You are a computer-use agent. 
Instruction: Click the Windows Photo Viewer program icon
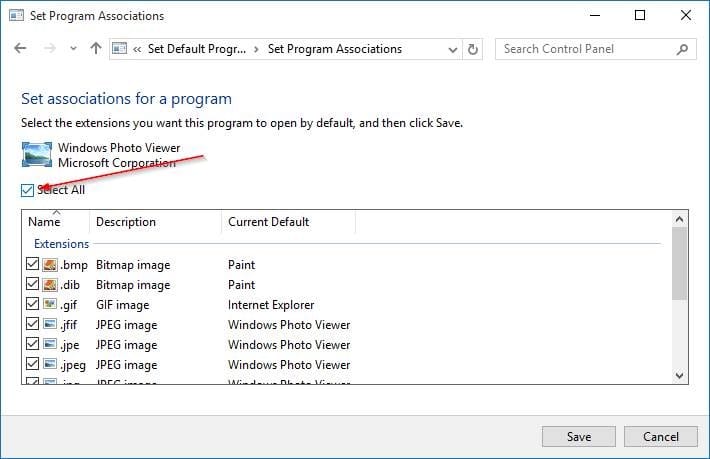(x=37, y=154)
